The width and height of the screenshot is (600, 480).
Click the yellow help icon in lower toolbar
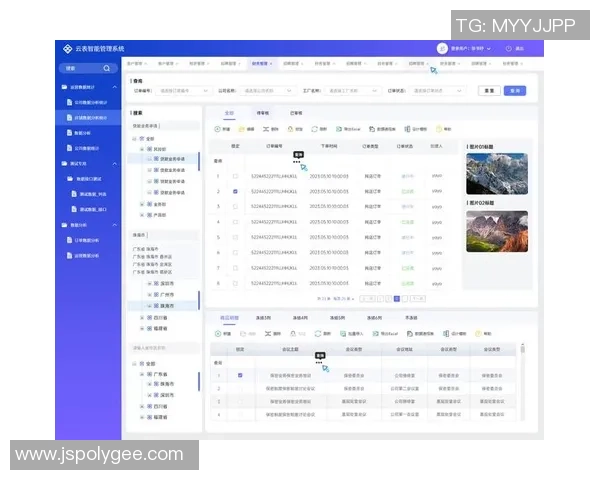(x=478, y=334)
